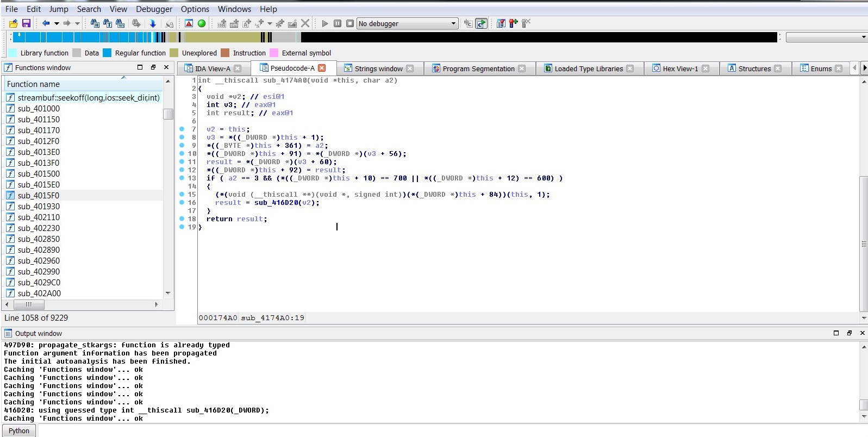Toggle breakpoint dot at pseudocode line 7
Viewport: 868px width, 437px height.
pos(182,129)
